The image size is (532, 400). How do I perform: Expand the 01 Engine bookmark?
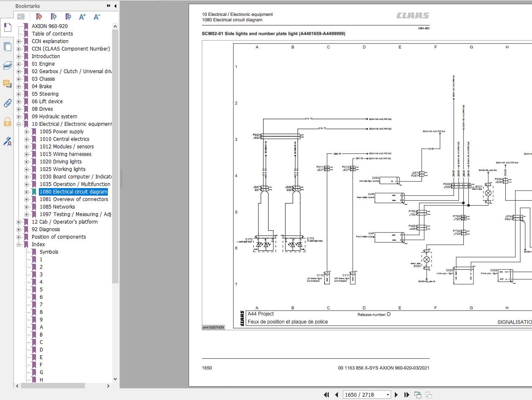point(19,64)
